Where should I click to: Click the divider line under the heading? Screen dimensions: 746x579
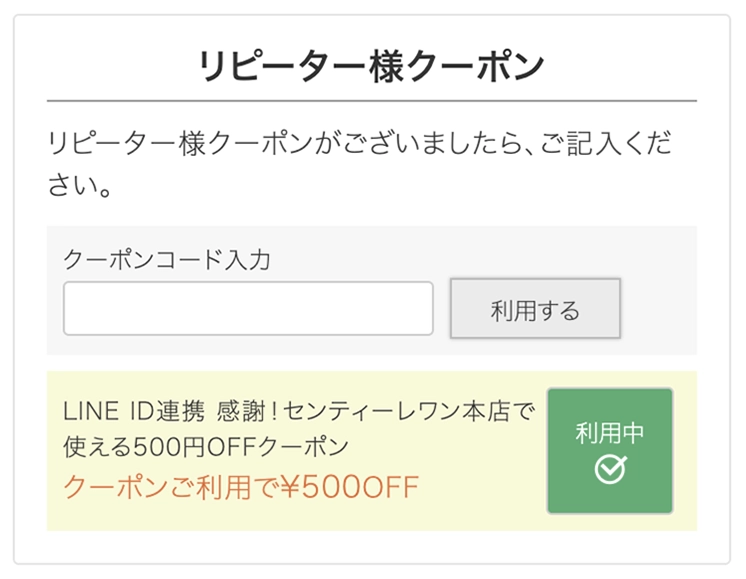pos(372,101)
